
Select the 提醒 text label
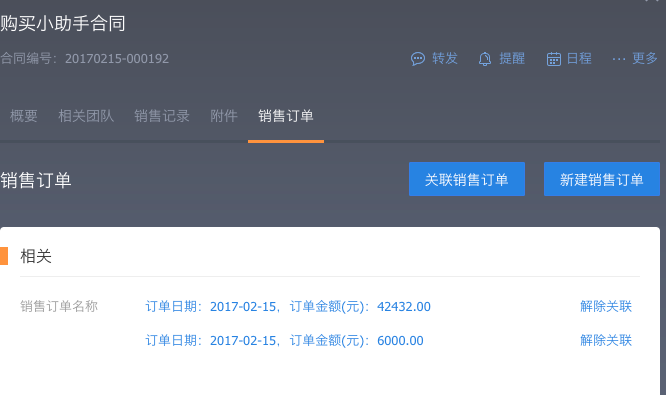(512, 58)
